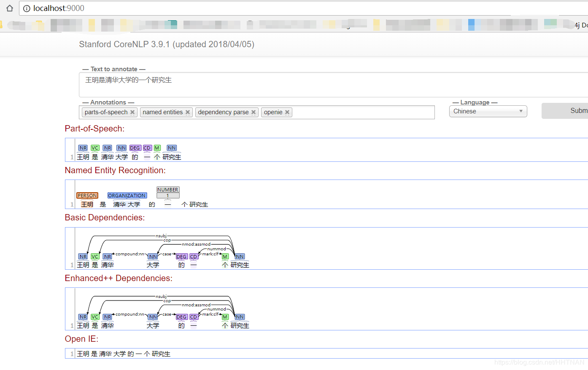Click the Basic Dependencies heading
Screen dimensions: 588x370
click(105, 217)
